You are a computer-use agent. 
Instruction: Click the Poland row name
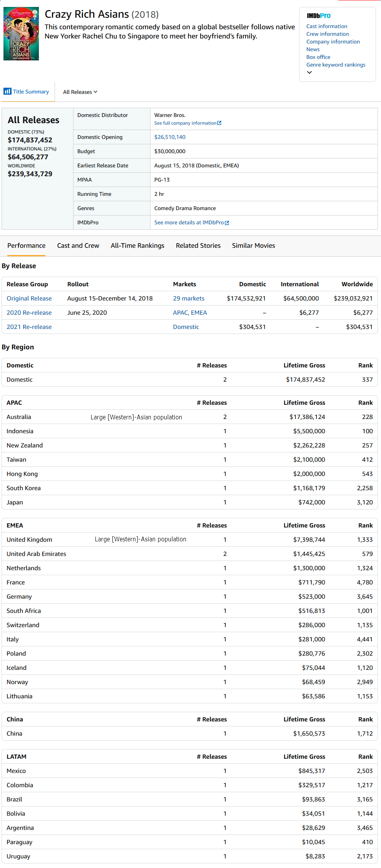click(x=16, y=653)
